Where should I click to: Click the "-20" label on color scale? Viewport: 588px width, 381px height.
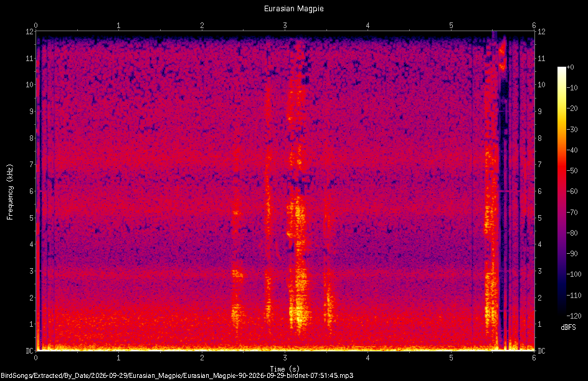[572, 109]
